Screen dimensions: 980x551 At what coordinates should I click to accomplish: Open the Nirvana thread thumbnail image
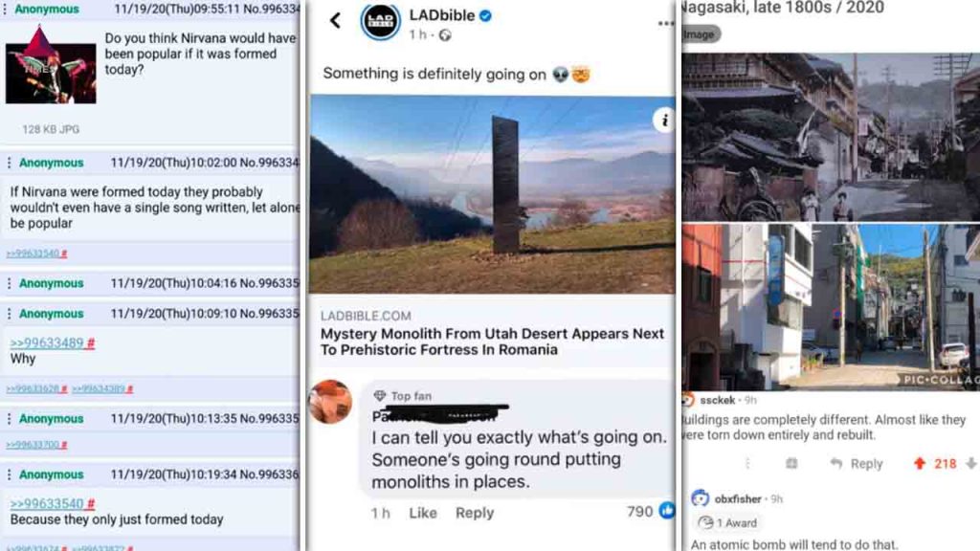click(51, 64)
